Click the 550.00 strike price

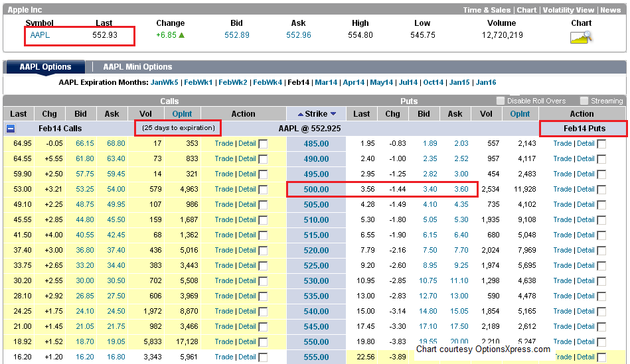(x=316, y=342)
